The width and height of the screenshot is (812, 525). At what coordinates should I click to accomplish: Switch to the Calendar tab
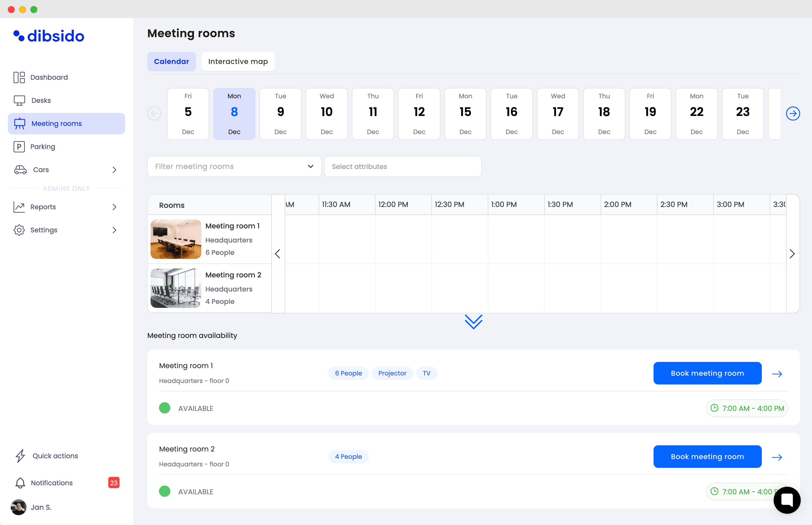[x=172, y=61]
